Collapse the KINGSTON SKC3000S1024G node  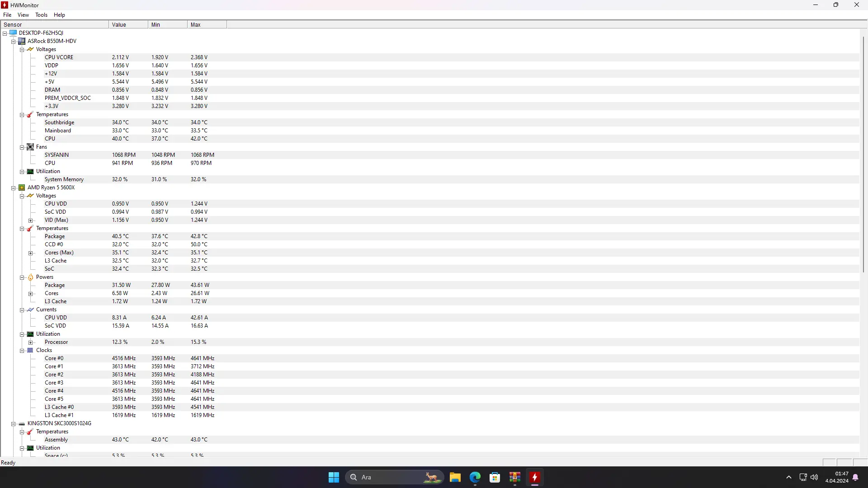(x=14, y=424)
